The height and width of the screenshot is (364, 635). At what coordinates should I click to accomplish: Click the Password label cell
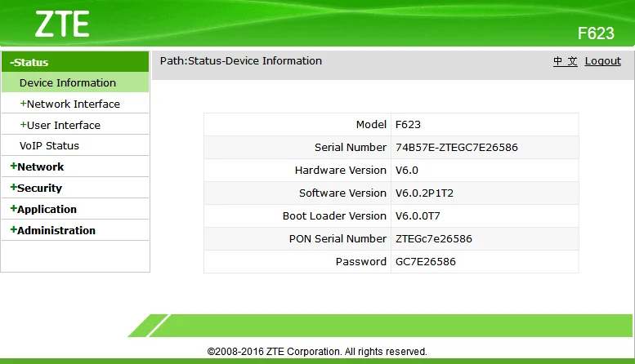coord(297,262)
